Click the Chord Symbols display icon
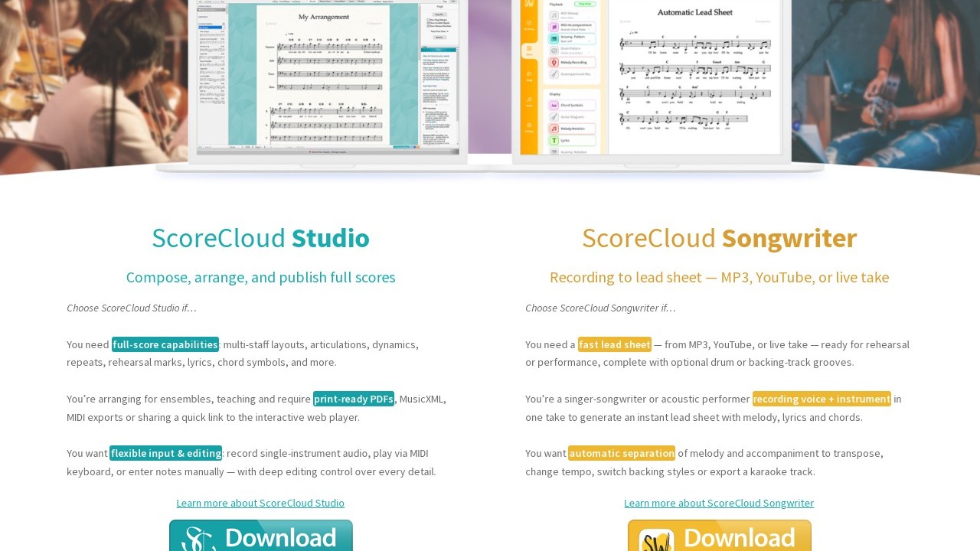The image size is (980, 551). click(x=554, y=105)
